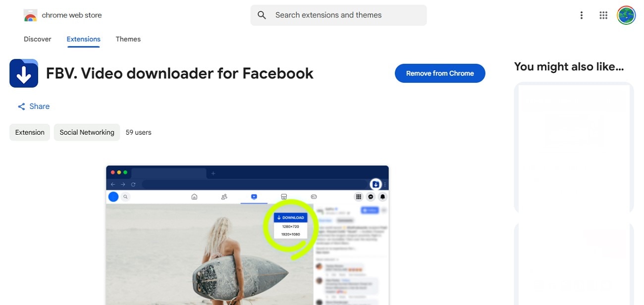The height and width of the screenshot is (305, 644).
Task: Click Remove from Chrome button
Action: point(440,73)
